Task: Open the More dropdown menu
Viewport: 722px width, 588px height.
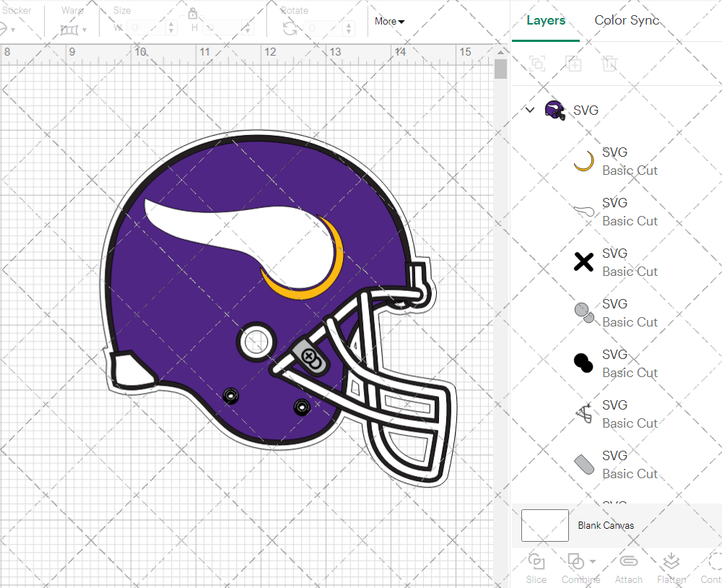Action: tap(389, 22)
